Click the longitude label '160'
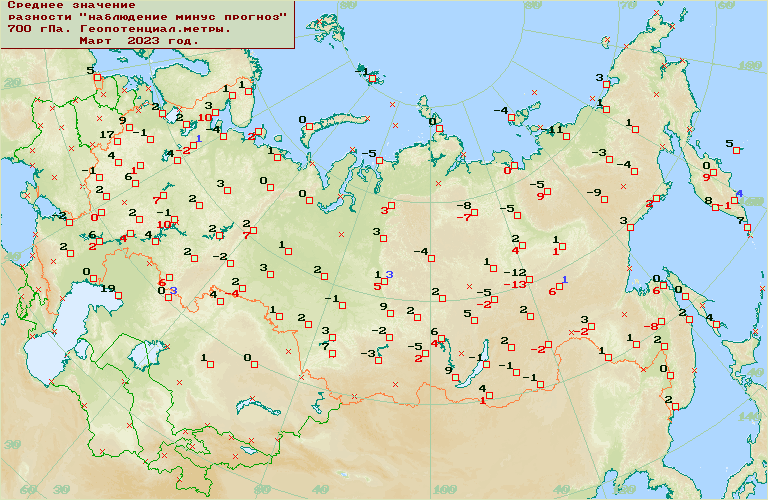This screenshot has width=768, height=500. click(x=752, y=202)
